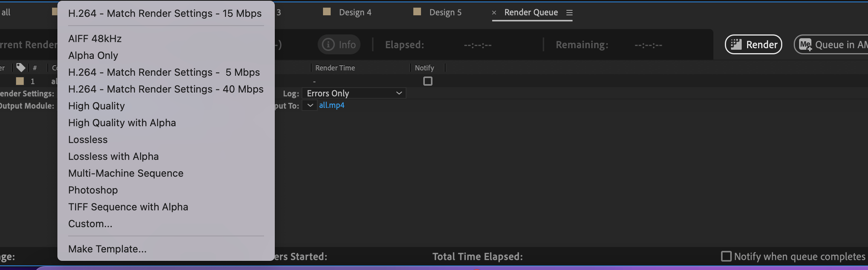
Task: Check Notify when queue completes
Action: (726, 257)
